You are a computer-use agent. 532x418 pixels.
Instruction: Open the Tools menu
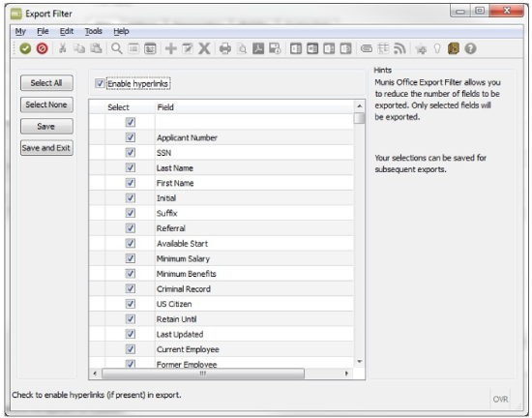(93, 31)
